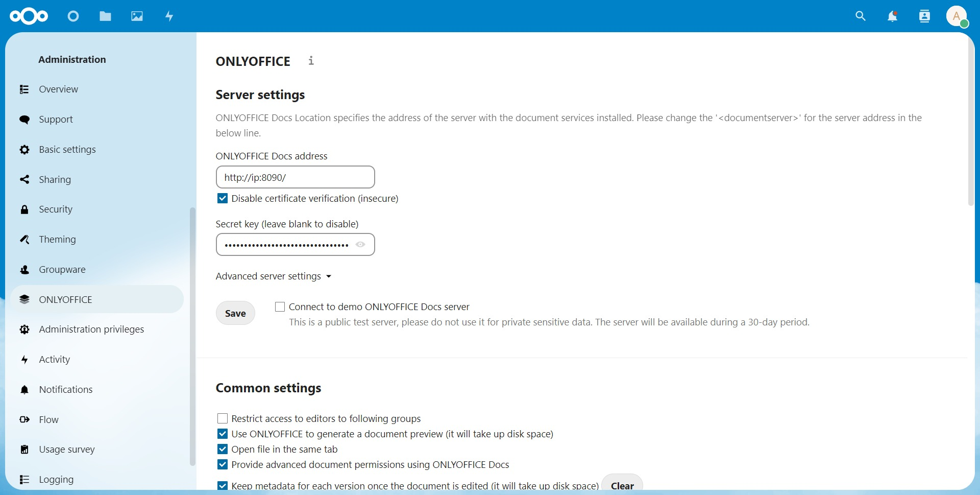Open Flow settings page
This screenshot has width=980, height=495.
[97, 419]
